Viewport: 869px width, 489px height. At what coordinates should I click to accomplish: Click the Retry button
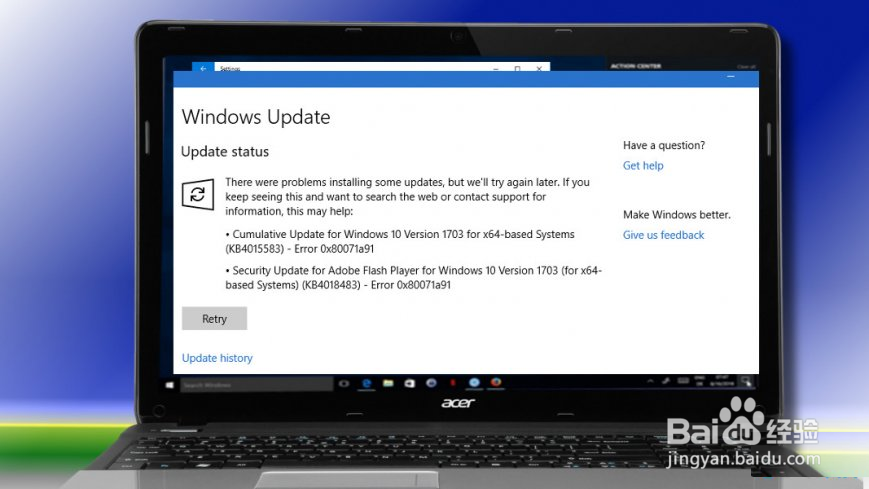214,319
